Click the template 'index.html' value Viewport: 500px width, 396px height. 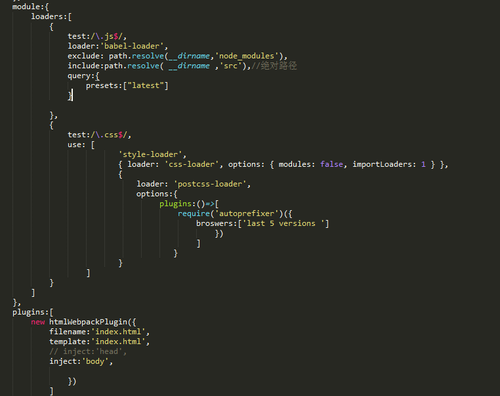point(118,342)
